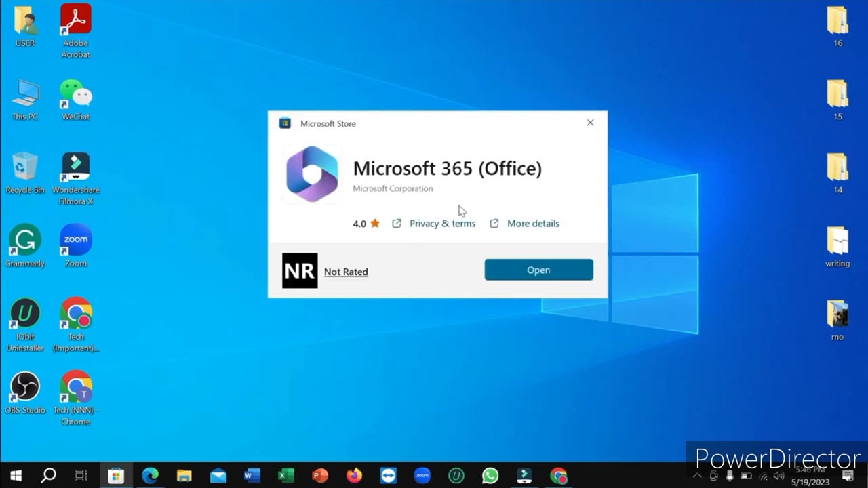Click the NR rating badge
The width and height of the screenshot is (868, 488).
(x=300, y=271)
